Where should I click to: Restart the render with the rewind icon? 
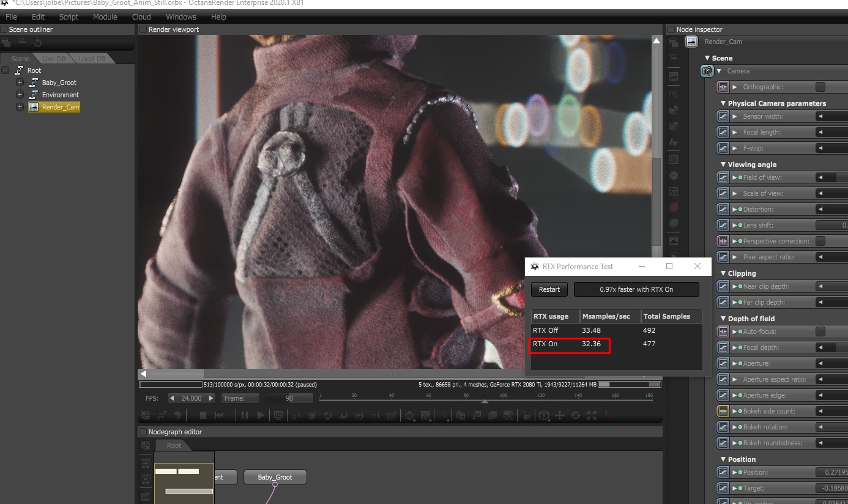(218, 415)
